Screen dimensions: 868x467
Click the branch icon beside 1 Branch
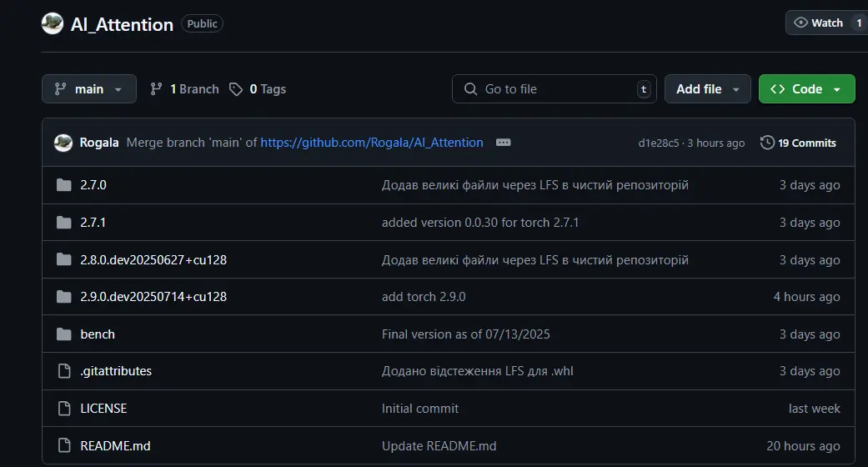coord(156,88)
